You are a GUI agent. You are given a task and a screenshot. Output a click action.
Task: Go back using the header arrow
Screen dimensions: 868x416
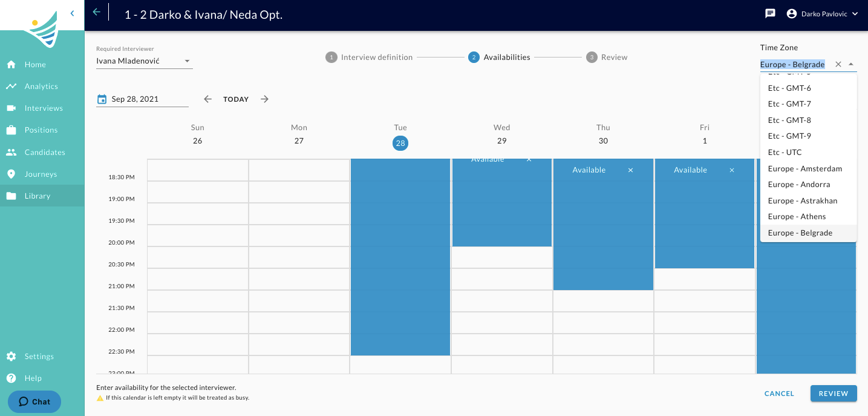click(x=96, y=12)
